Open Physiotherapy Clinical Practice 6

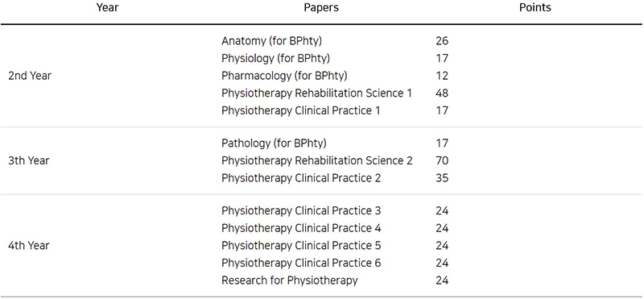[301, 263]
